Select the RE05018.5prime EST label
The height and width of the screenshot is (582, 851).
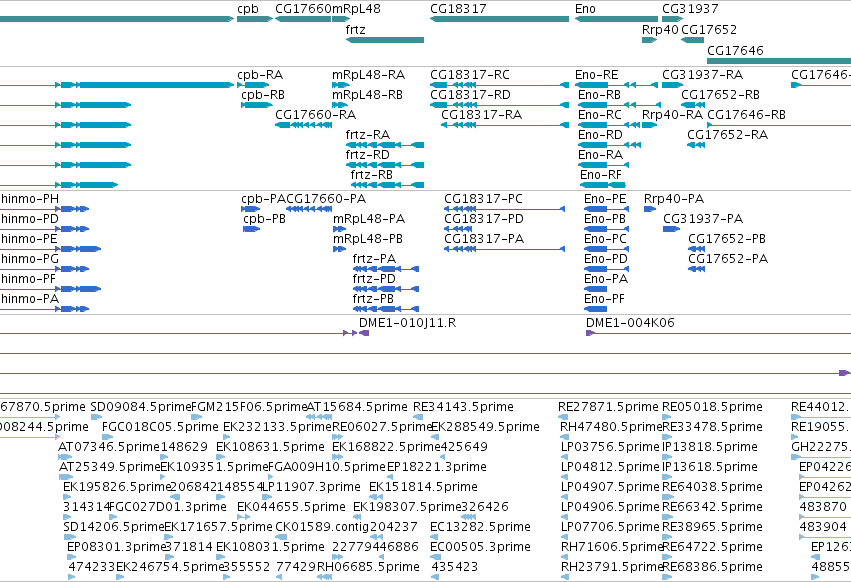pyautogui.click(x=713, y=407)
